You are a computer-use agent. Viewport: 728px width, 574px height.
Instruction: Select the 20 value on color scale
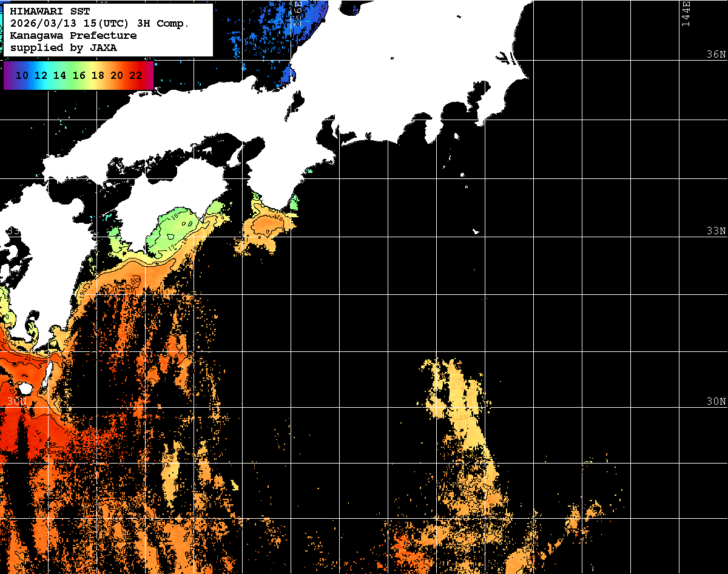(x=116, y=76)
